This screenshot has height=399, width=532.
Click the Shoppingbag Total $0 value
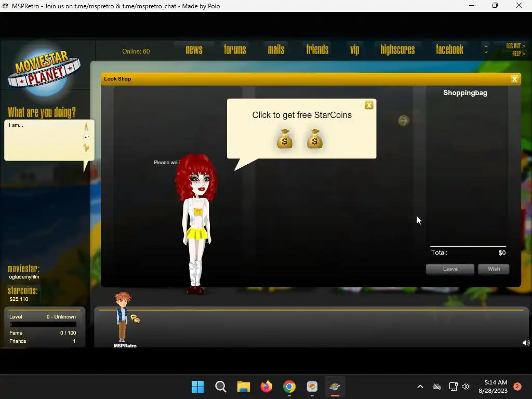[x=502, y=253]
